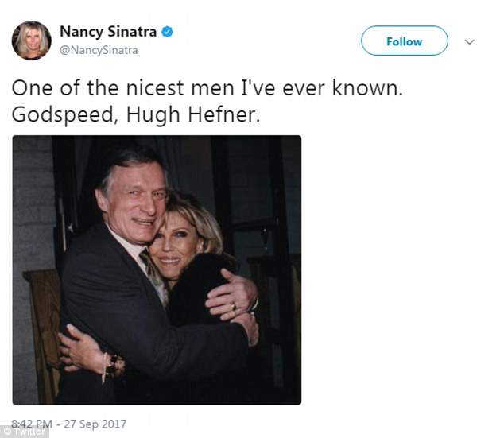
Task: Expand the tweet options chevron
Action: [469, 41]
